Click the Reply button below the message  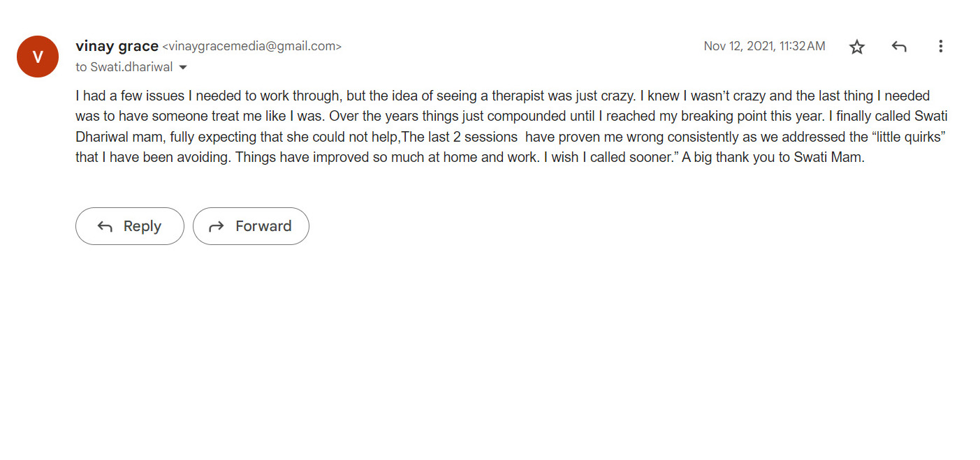(130, 226)
